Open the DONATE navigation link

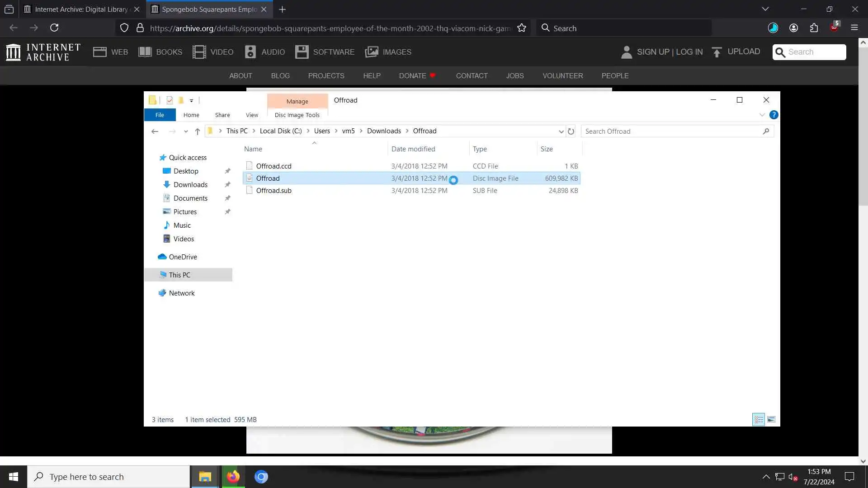412,75
